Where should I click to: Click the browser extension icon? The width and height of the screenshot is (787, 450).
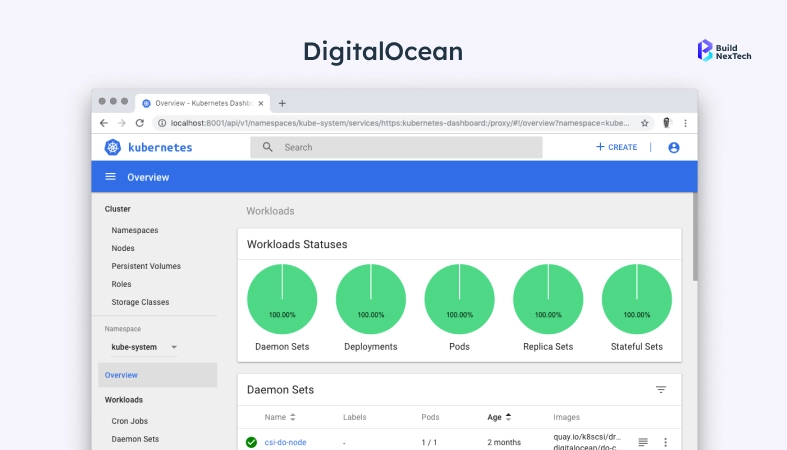click(667, 123)
